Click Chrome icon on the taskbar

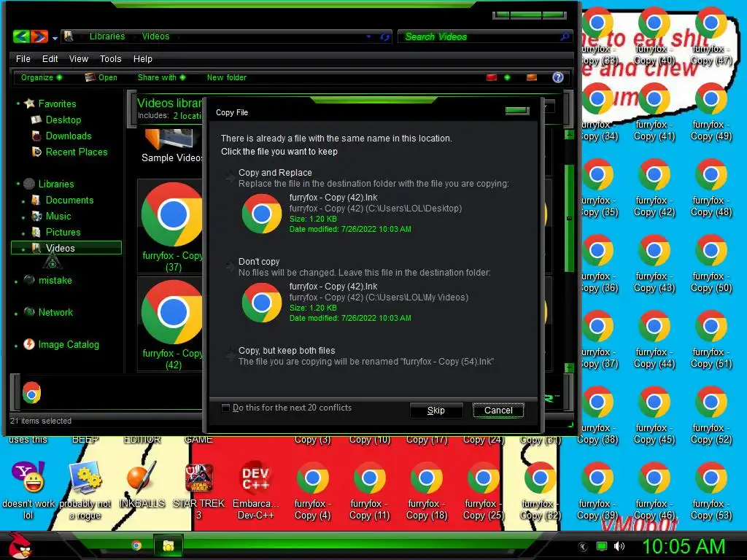136,545
